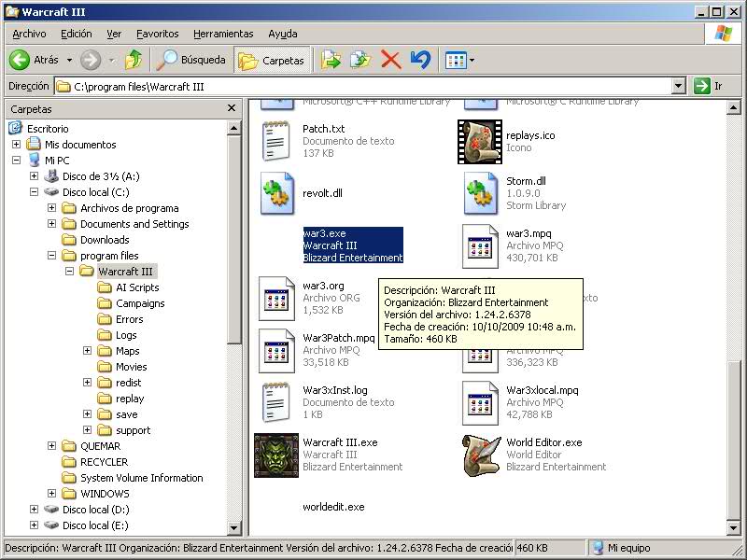Close the Carpetas pane
This screenshot has width=747, height=560.
point(232,108)
